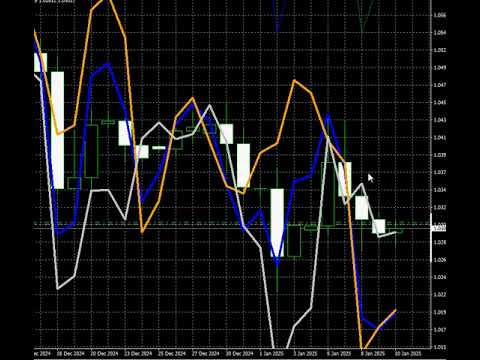The image size is (480, 360).
Task: Click the 1.028 price axis label
Action: click(x=439, y=242)
